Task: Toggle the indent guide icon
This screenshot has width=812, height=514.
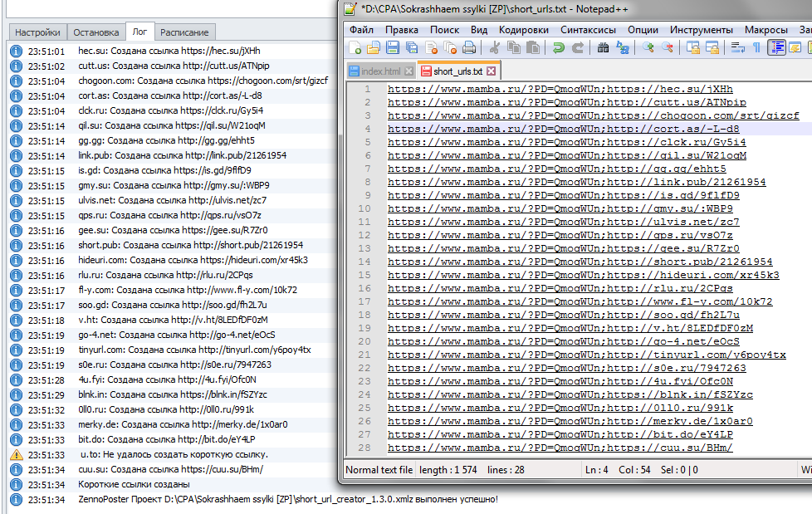Action: [x=776, y=47]
